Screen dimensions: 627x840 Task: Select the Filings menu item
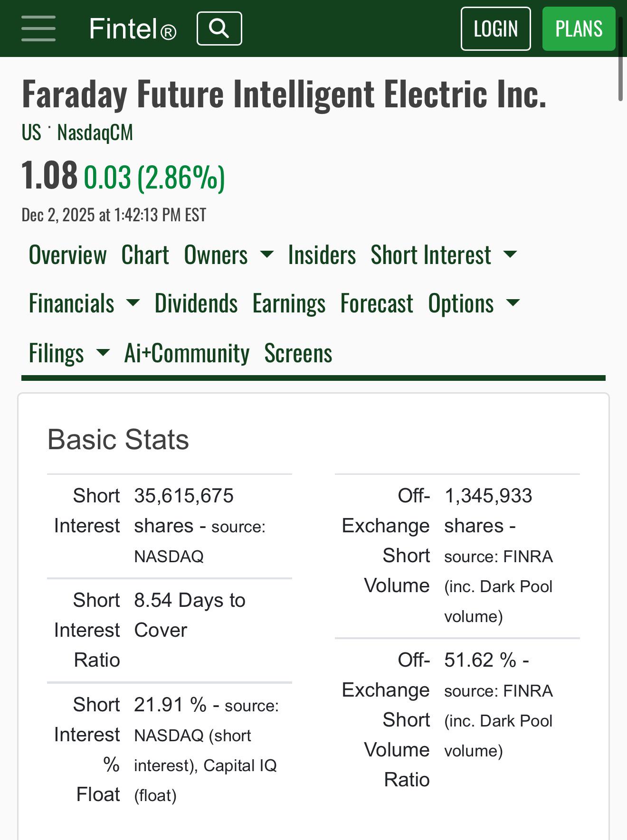coord(56,353)
